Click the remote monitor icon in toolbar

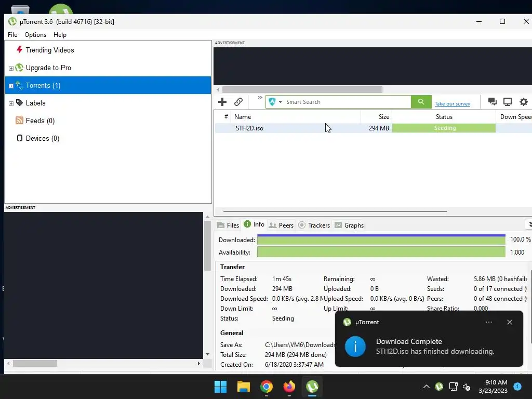(x=508, y=102)
